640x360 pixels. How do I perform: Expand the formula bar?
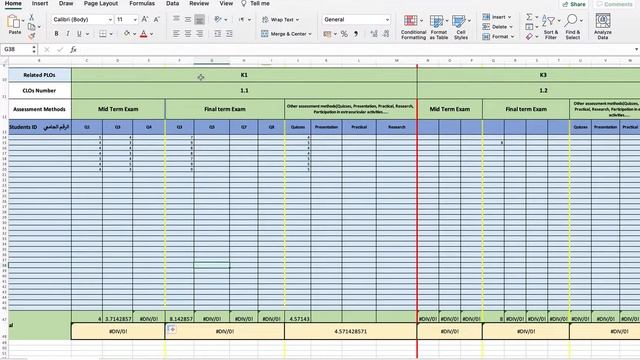click(636, 49)
